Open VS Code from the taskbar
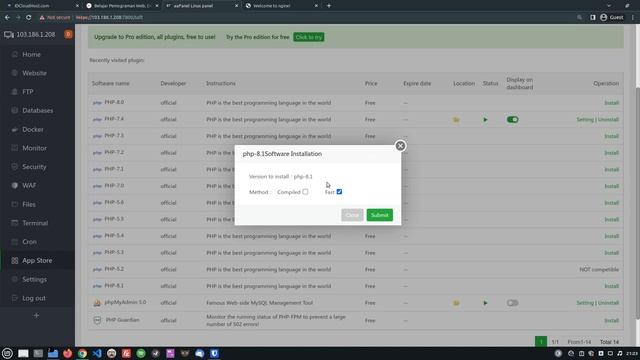This screenshot has width=640, height=360. pos(97,353)
